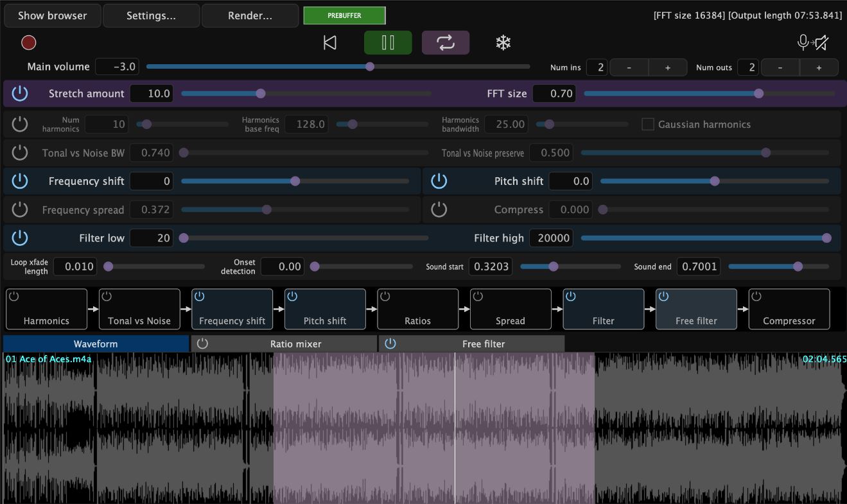Click the FFT size and output length status
The image size is (847, 504).
pyautogui.click(x=747, y=15)
